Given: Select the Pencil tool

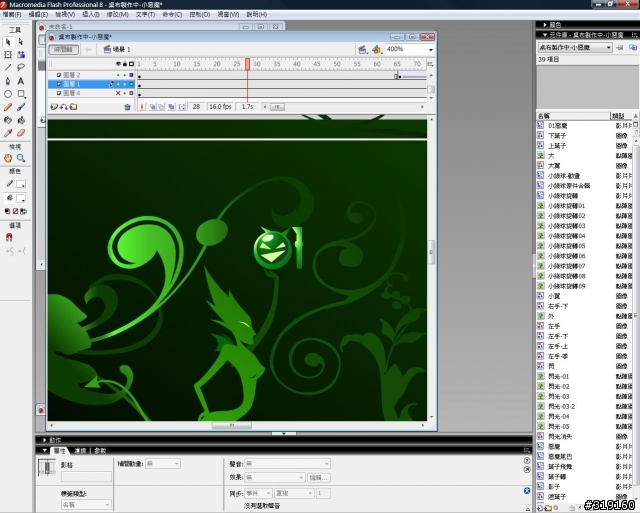Looking at the screenshot, I should click(x=8, y=107).
